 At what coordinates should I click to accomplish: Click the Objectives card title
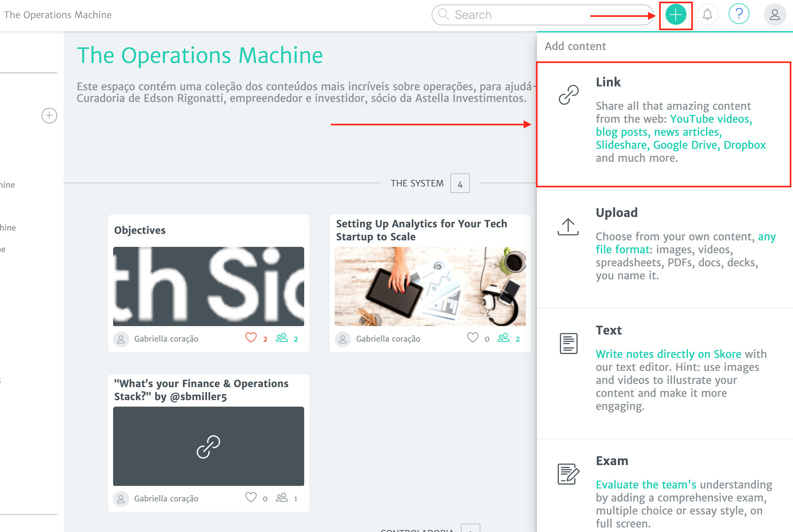[140, 230]
